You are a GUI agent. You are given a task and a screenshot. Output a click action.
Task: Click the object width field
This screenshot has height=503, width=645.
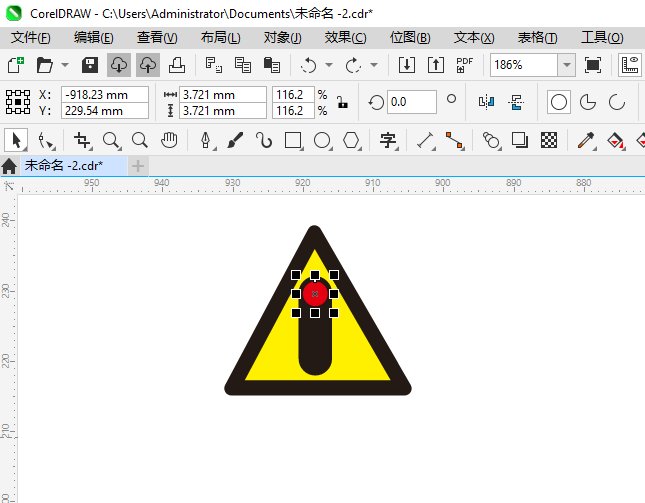pos(223,95)
